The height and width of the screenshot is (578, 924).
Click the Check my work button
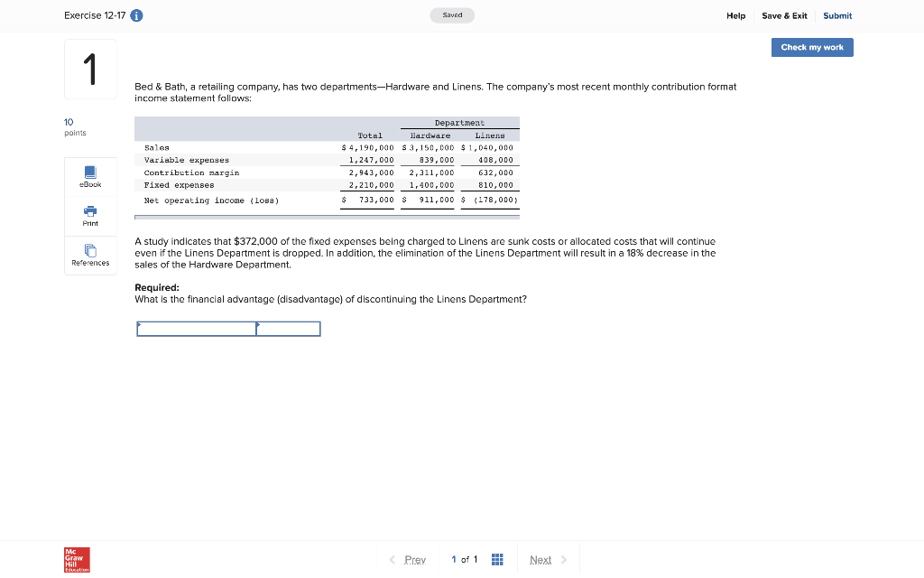pyautogui.click(x=811, y=47)
